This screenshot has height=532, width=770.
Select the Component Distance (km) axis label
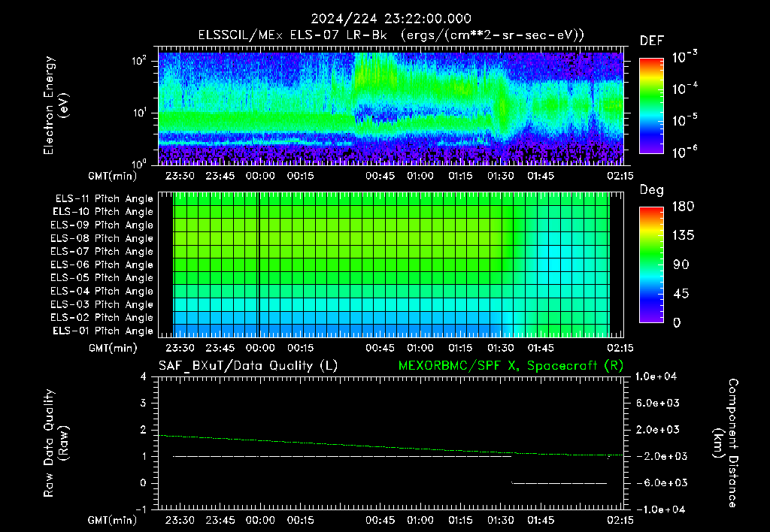pos(726,443)
